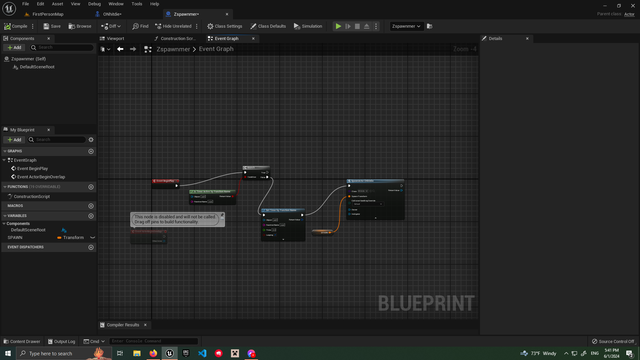Open the Edit menu
Screen dimensions: 640x360
click(x=40, y=4)
